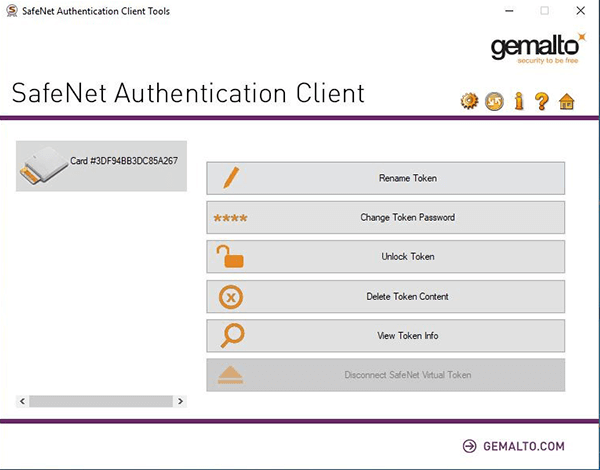Close the SafeNet Authentication Client Tools window

point(580,11)
